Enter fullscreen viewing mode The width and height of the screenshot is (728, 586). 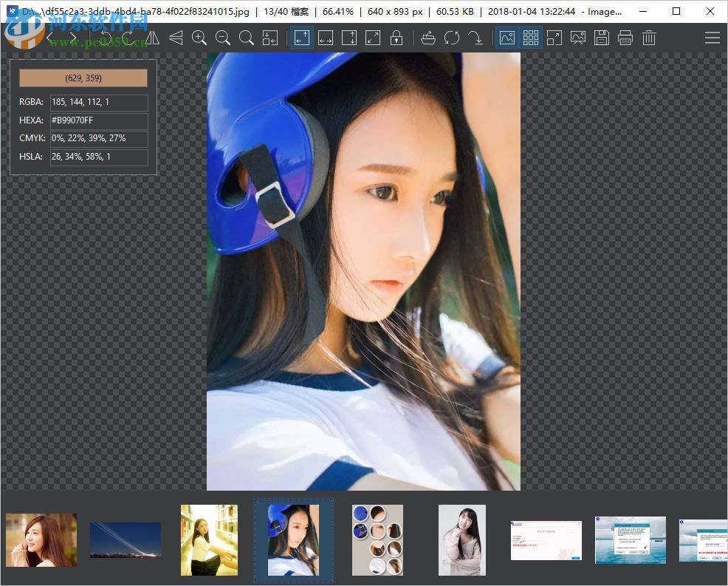click(554, 37)
